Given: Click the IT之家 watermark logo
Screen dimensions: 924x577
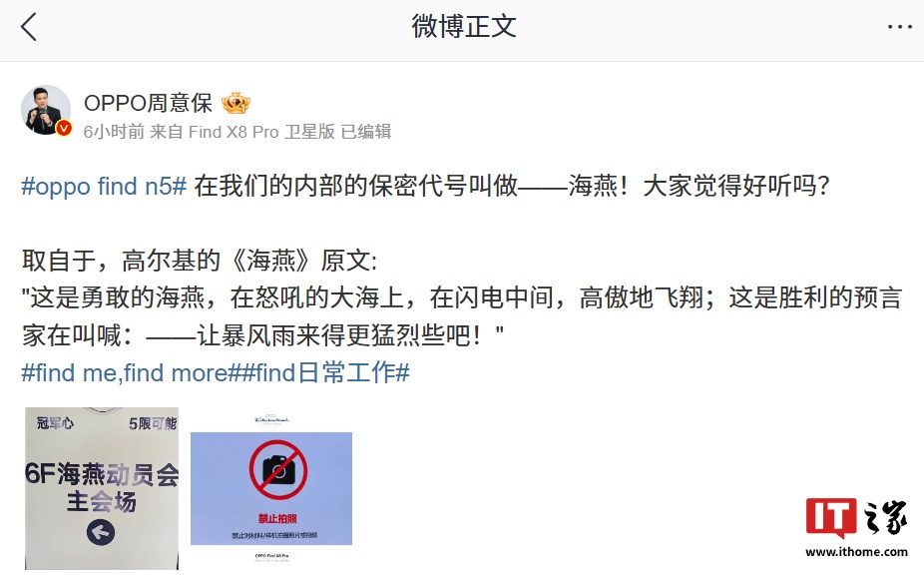Looking at the screenshot, I should click(856, 517).
